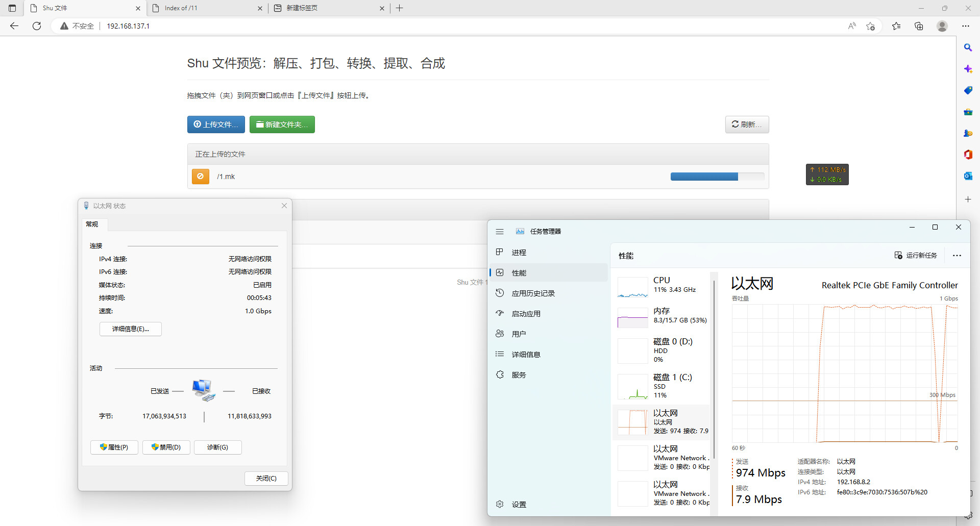Open the games icon in Edge sidebar

[968, 133]
